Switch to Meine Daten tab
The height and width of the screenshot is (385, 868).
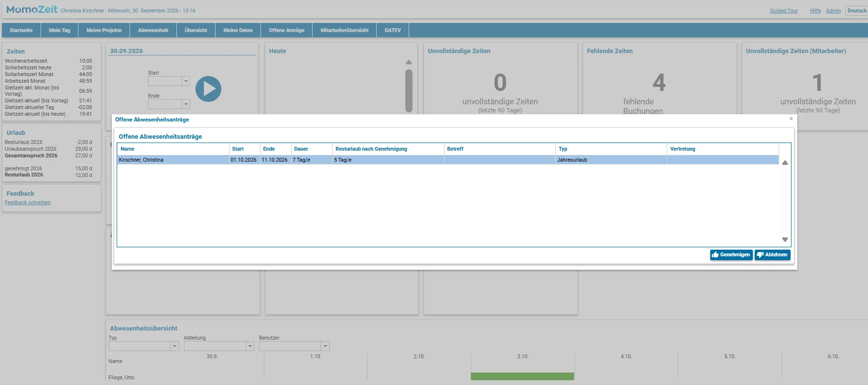click(238, 30)
